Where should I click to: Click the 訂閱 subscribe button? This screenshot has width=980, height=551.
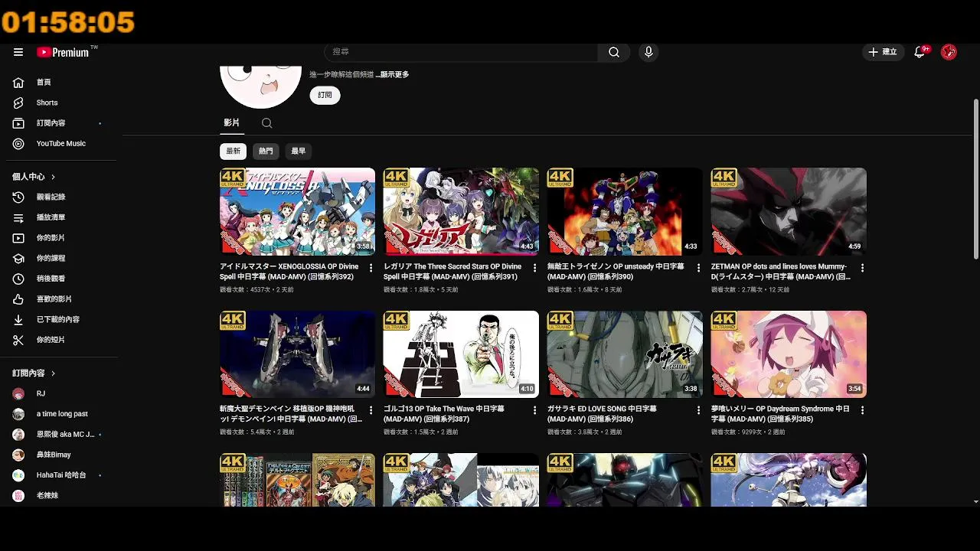click(325, 95)
